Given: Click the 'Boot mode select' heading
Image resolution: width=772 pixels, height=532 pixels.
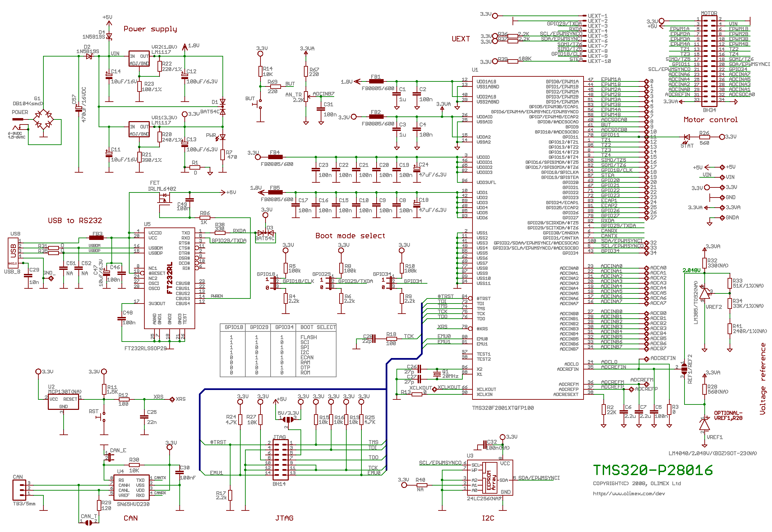Looking at the screenshot, I should point(350,236).
